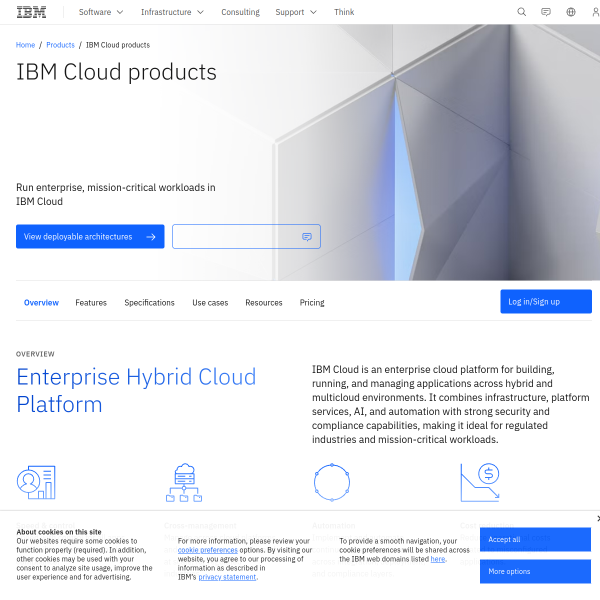The width and height of the screenshot is (600, 600).
Task: Expand the Infrastructure menu
Action: coord(172,12)
